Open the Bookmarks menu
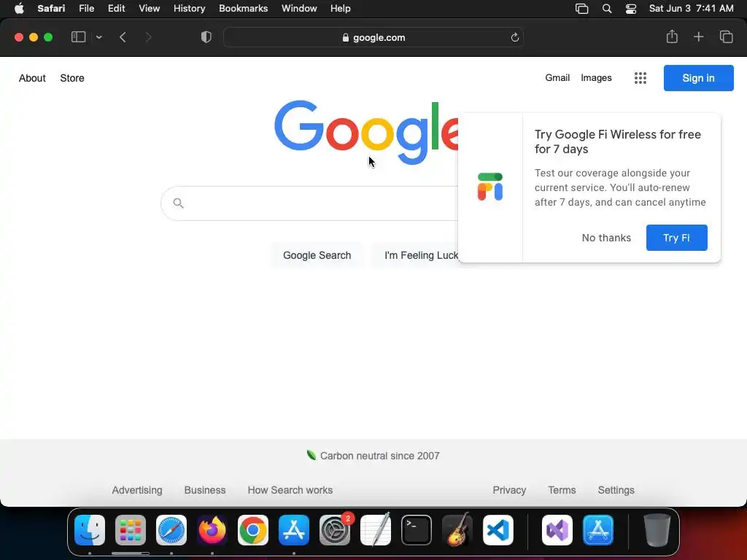Viewport: 747px width, 560px height. (243, 9)
